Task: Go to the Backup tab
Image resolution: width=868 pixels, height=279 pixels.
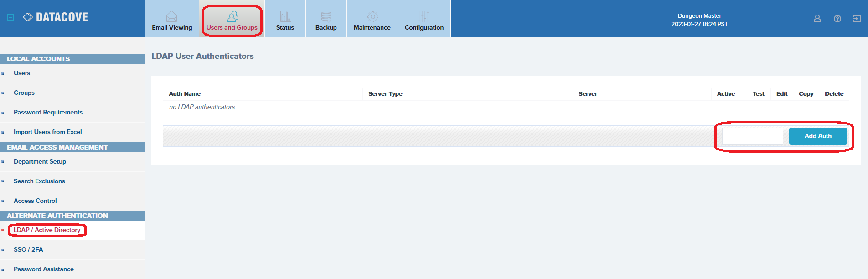Action: point(326,21)
